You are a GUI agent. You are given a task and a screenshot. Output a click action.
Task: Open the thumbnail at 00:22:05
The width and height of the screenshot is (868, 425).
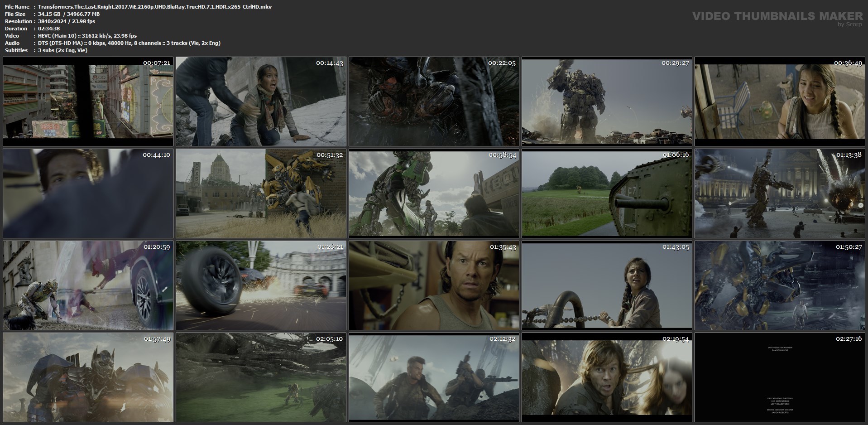click(x=434, y=101)
